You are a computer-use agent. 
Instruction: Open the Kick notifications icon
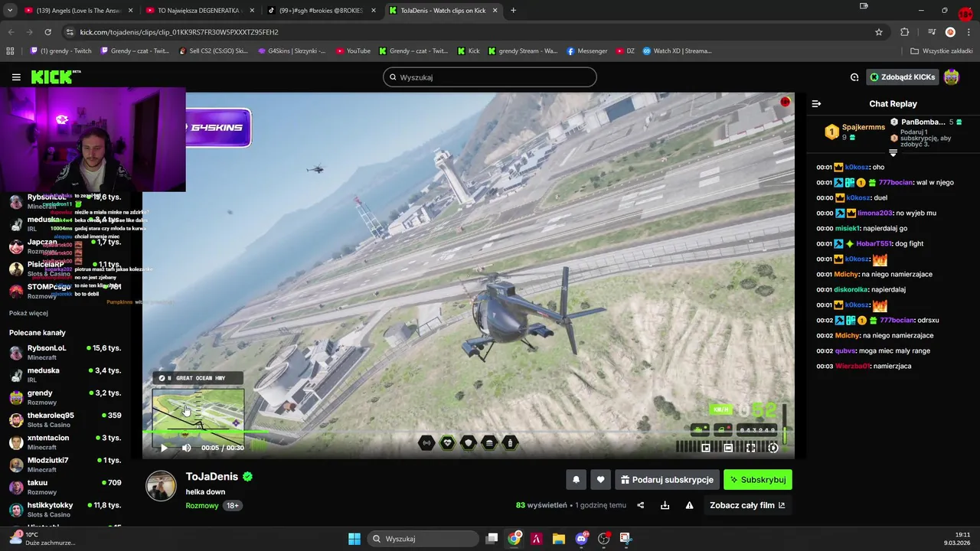[x=854, y=77]
